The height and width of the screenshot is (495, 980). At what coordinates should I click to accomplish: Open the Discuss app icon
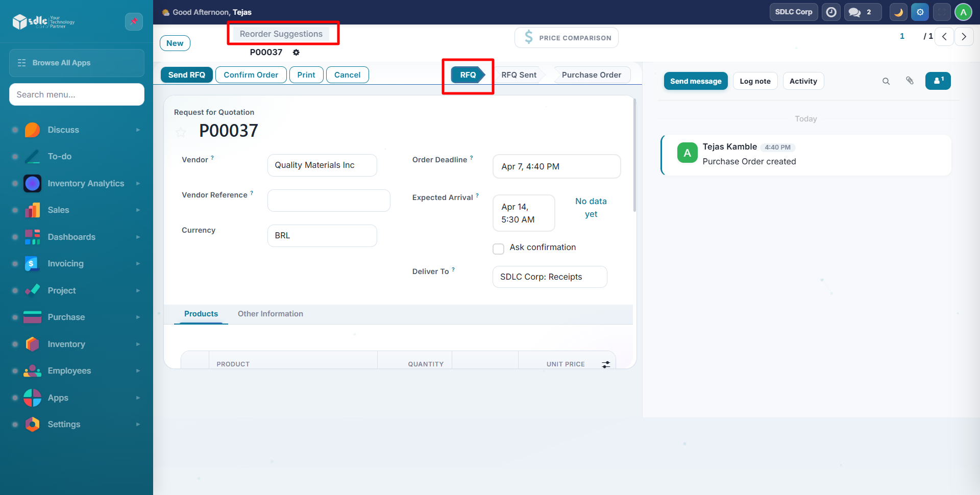(32, 130)
